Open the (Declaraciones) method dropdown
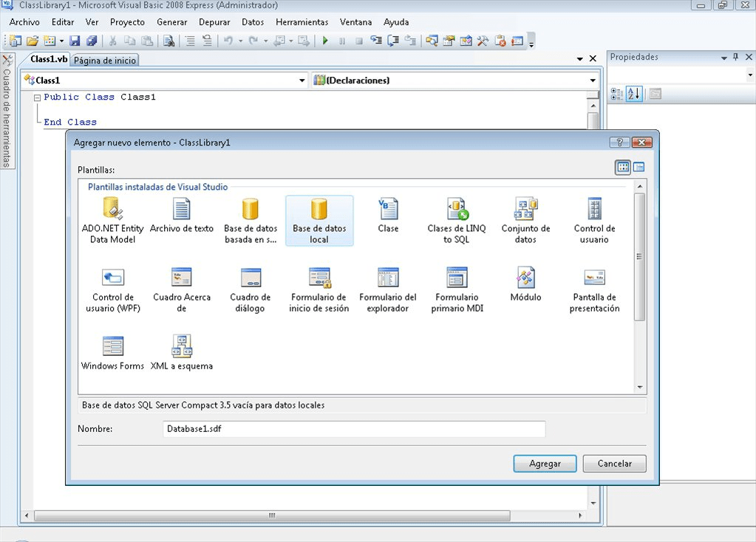The width and height of the screenshot is (756, 542). click(x=593, y=80)
